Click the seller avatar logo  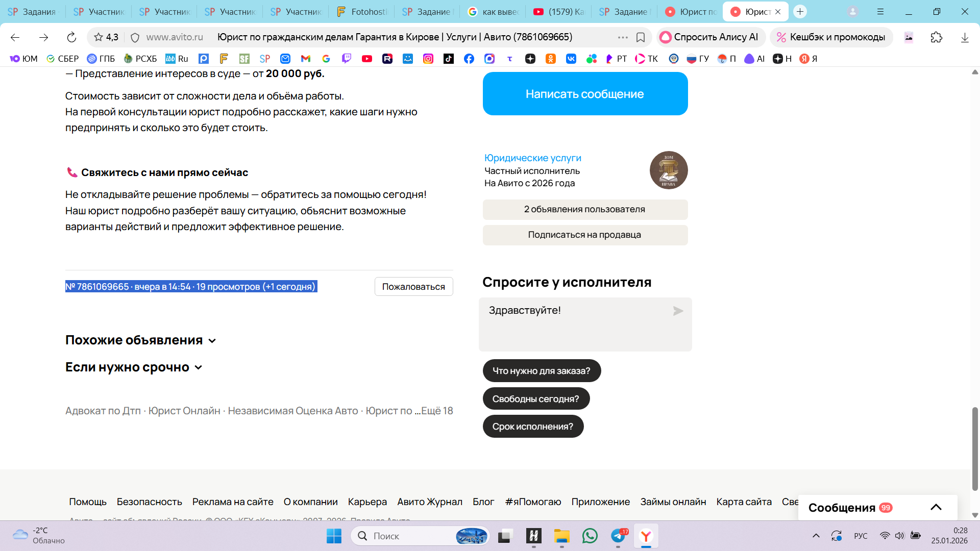point(668,170)
